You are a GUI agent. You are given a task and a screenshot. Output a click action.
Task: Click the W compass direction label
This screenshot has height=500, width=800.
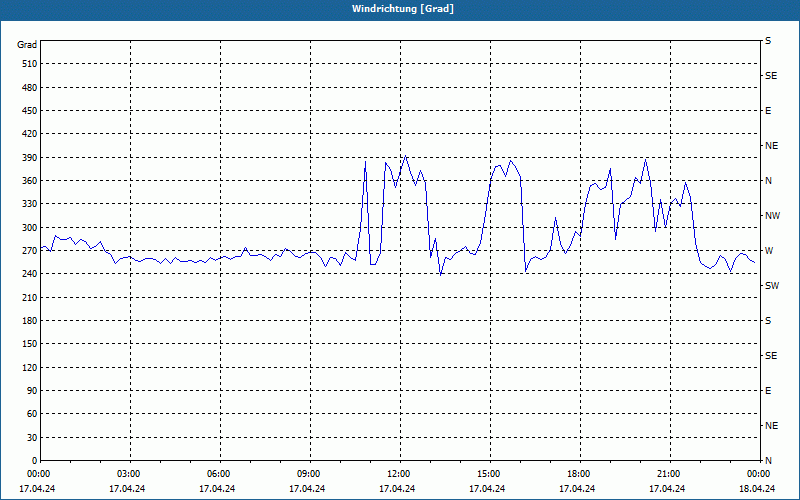pos(769,251)
